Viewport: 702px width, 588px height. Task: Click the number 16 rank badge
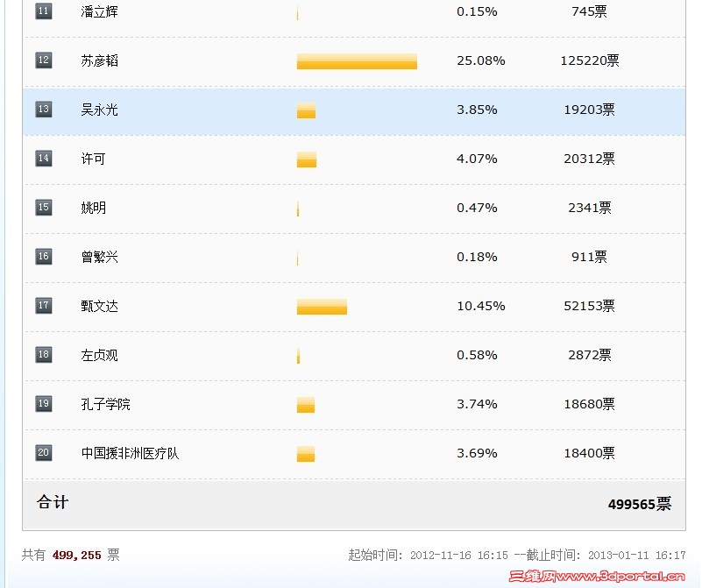(44, 257)
